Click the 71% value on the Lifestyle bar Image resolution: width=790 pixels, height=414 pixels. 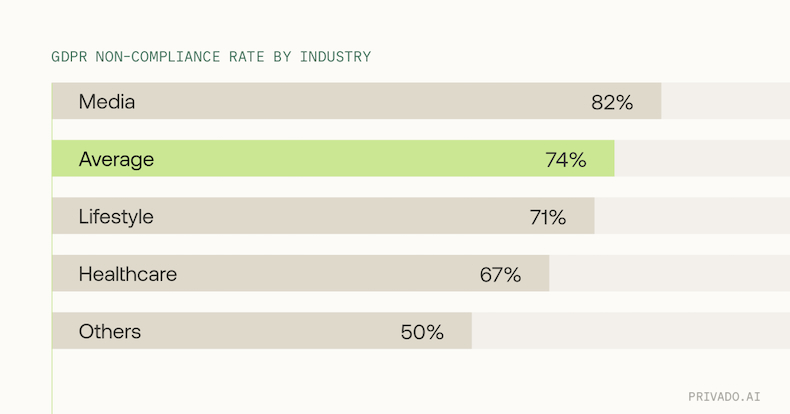[548, 216]
